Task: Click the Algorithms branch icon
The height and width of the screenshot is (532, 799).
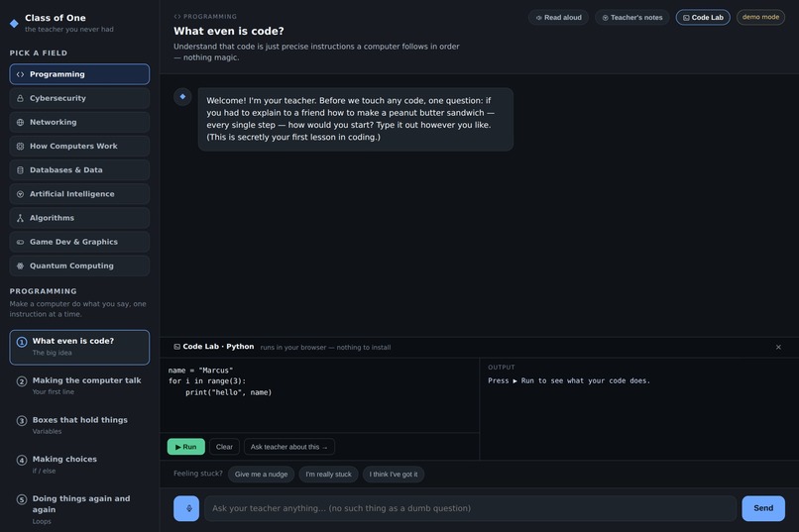Action: [x=21, y=218]
